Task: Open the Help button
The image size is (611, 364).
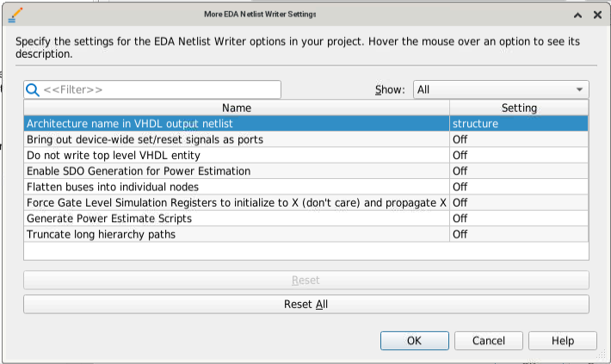Action: click(563, 341)
